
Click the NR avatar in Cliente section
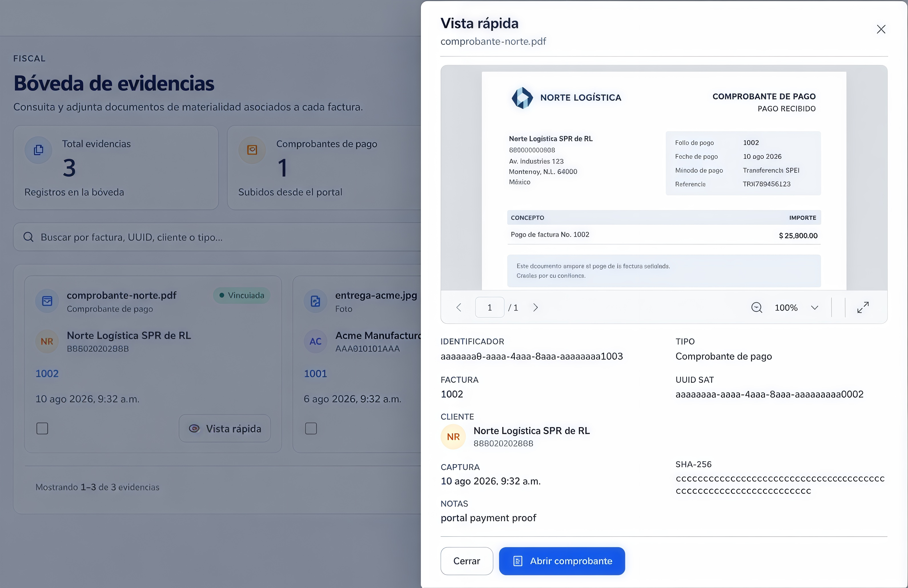pyautogui.click(x=453, y=437)
